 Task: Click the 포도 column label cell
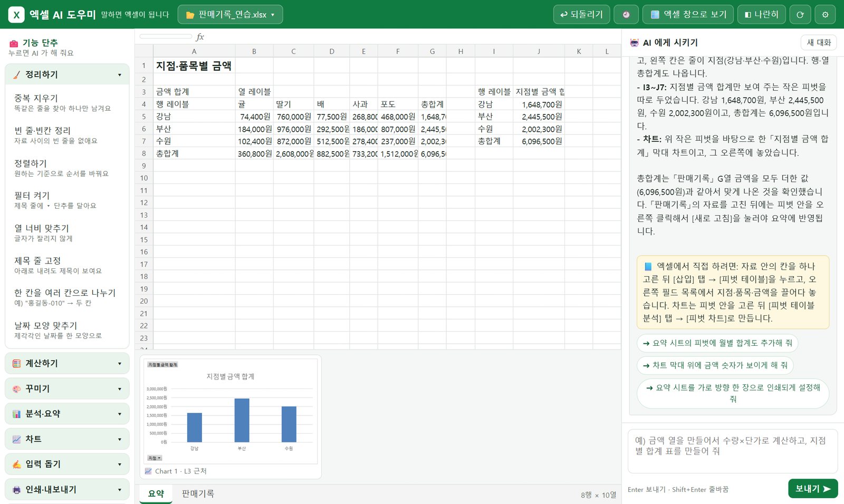point(398,104)
